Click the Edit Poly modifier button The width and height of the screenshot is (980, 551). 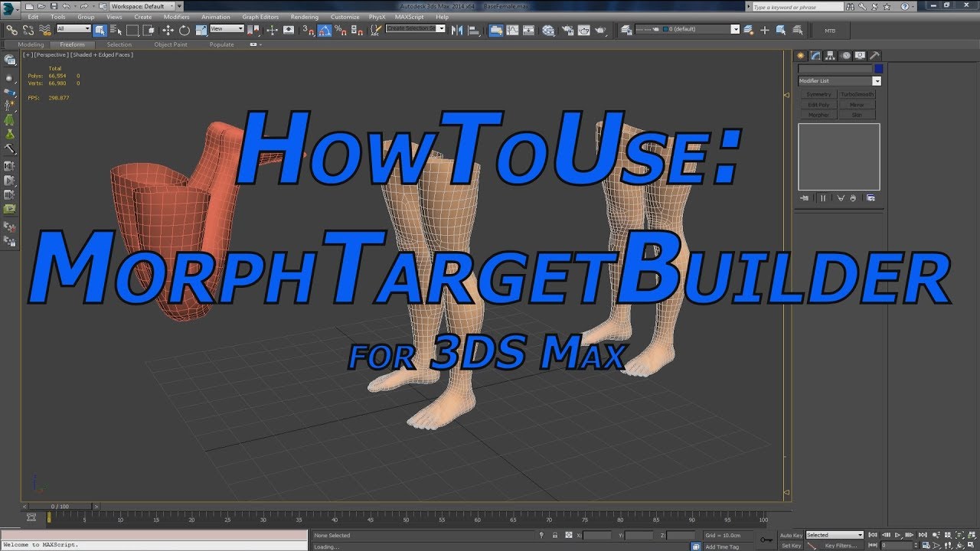818,104
